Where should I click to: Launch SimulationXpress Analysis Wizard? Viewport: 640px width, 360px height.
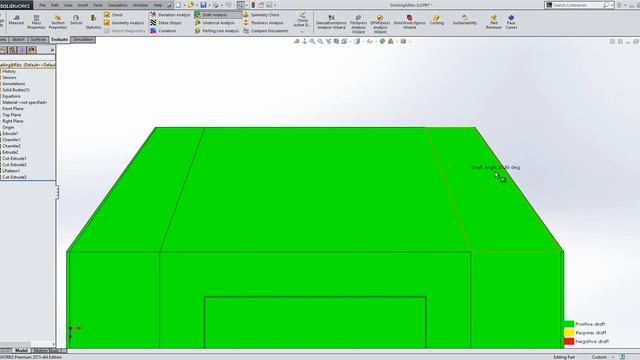tap(331, 22)
